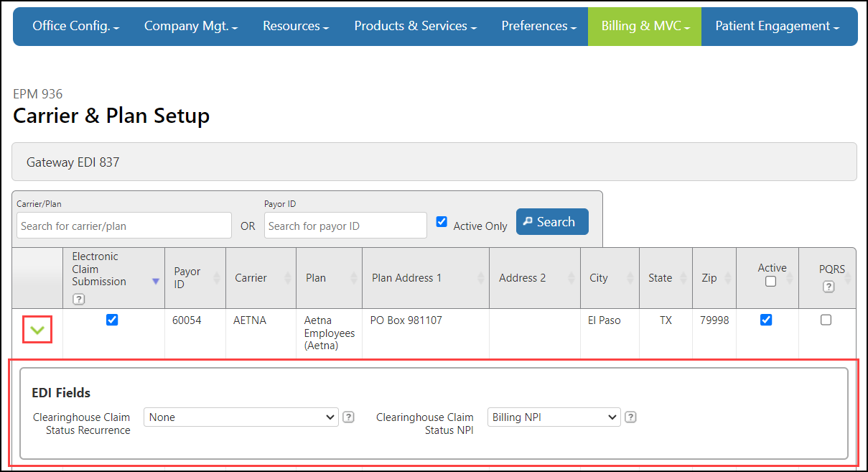Uncheck Electronic Claim Submission for AETNA
The width and height of the screenshot is (868, 472).
click(112, 320)
